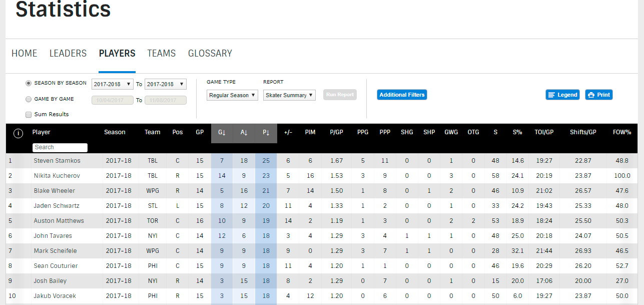Sort by the G goals column
Image resolution: width=644 pixels, height=305 pixels.
(x=222, y=133)
